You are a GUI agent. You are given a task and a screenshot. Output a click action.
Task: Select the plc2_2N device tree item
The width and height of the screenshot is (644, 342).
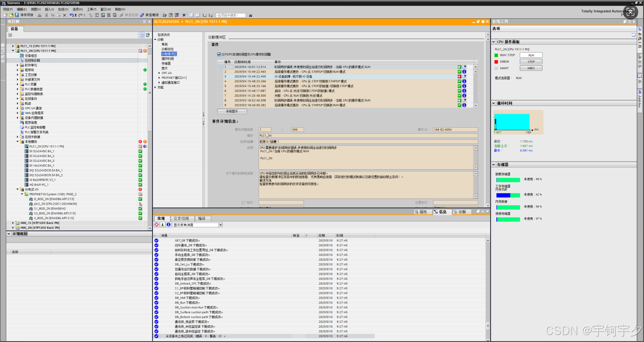55,204
